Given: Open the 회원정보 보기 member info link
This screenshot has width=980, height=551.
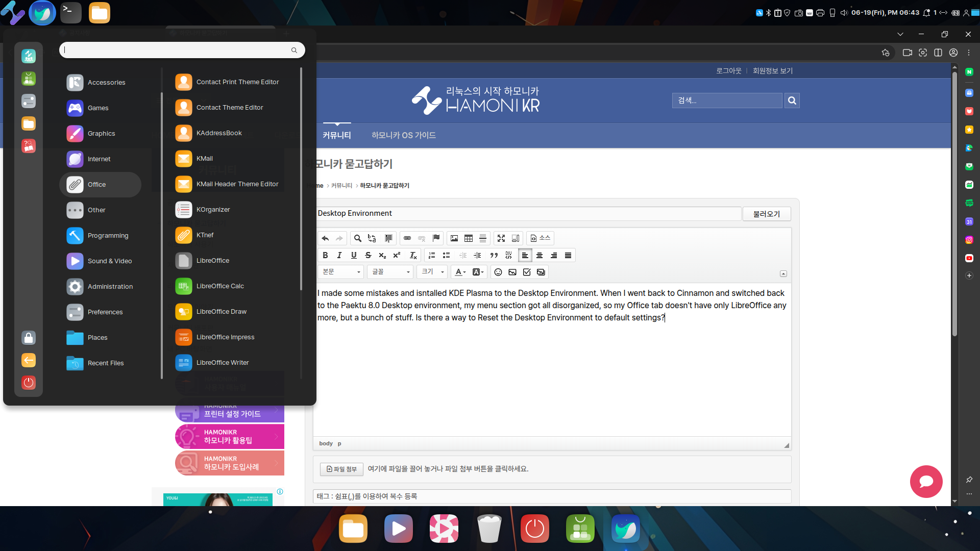Looking at the screenshot, I should tap(773, 71).
